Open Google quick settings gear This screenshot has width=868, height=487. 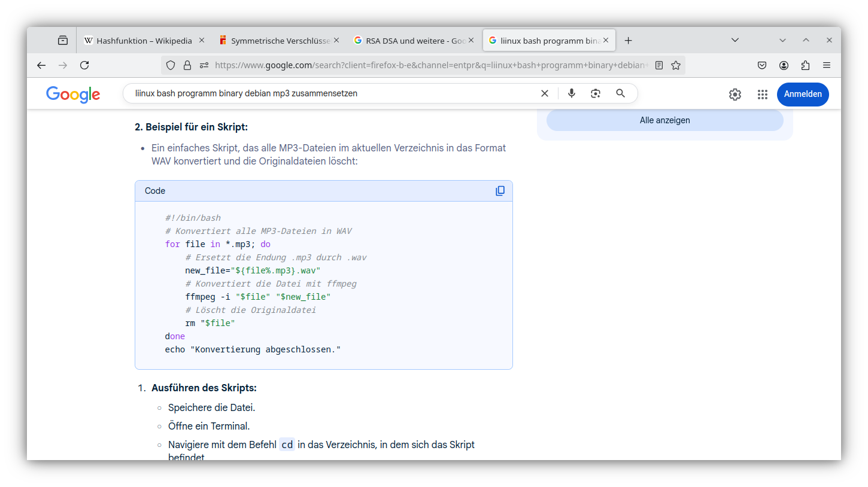(x=735, y=94)
